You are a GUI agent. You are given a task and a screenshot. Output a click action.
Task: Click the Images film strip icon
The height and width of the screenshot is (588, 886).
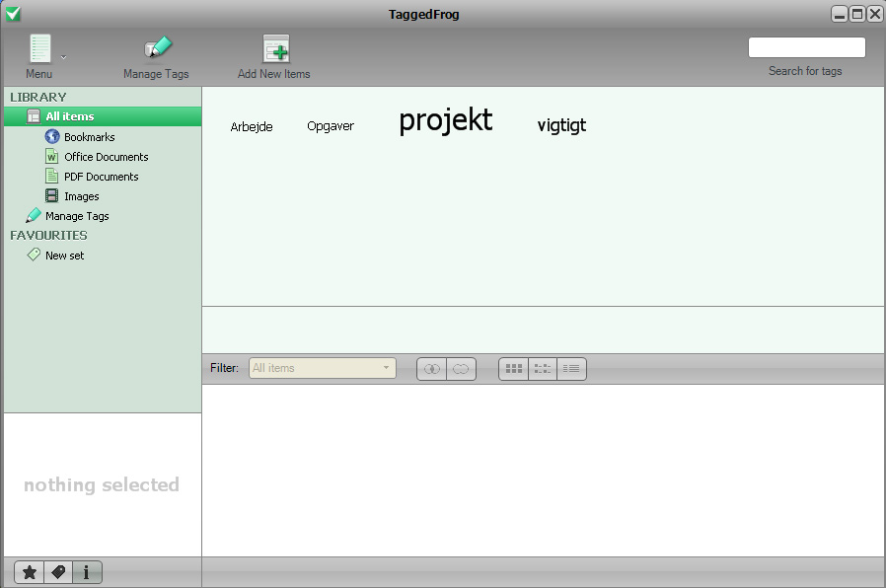click(51, 196)
